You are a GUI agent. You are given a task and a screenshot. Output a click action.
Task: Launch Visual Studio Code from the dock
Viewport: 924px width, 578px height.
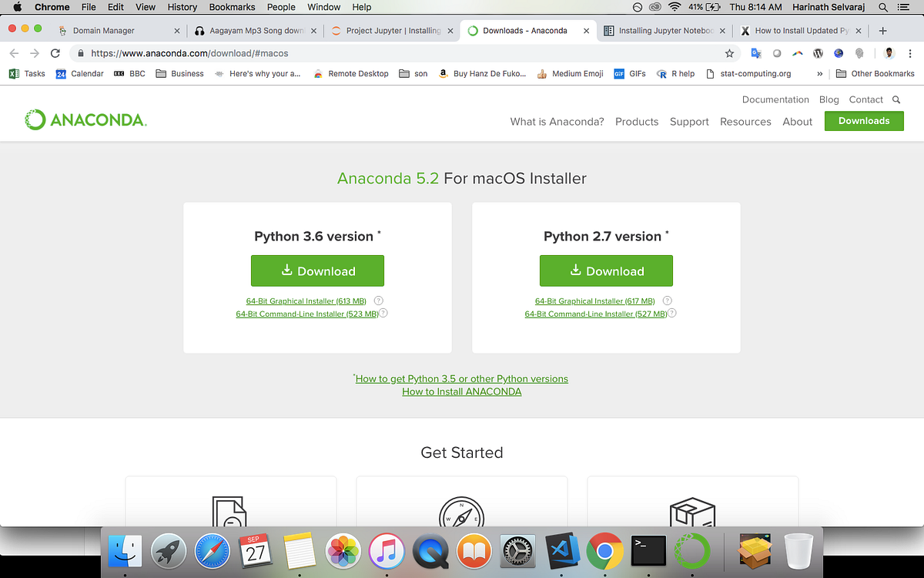click(561, 551)
